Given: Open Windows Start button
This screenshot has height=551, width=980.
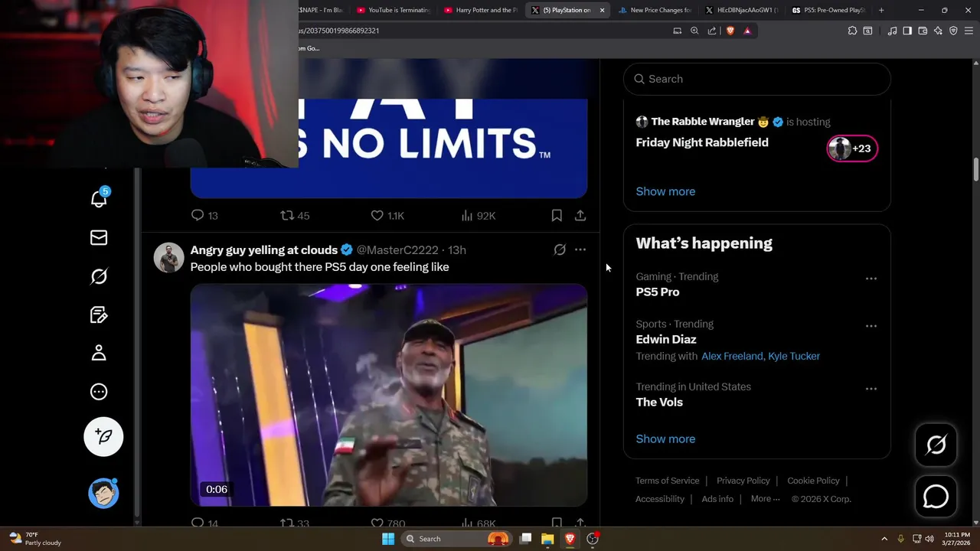Looking at the screenshot, I should pyautogui.click(x=388, y=539).
